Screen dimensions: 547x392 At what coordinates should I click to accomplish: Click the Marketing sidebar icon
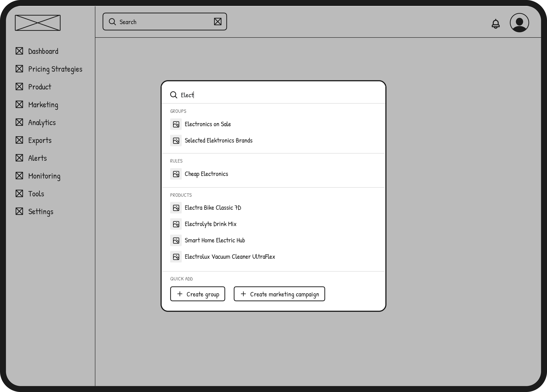pos(19,104)
